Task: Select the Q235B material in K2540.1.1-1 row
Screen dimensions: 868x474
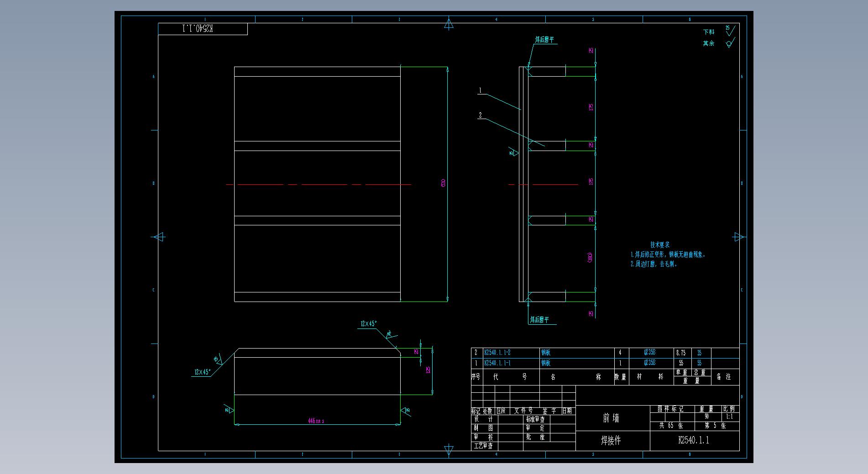Action: tap(649, 363)
